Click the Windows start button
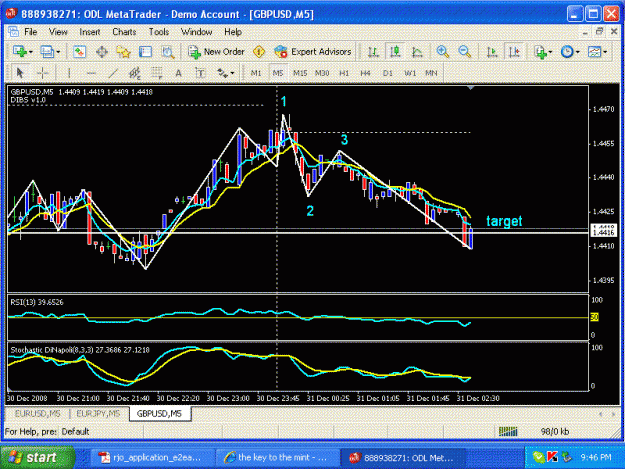Image resolution: width=625 pixels, height=469 pixels. coord(37,458)
